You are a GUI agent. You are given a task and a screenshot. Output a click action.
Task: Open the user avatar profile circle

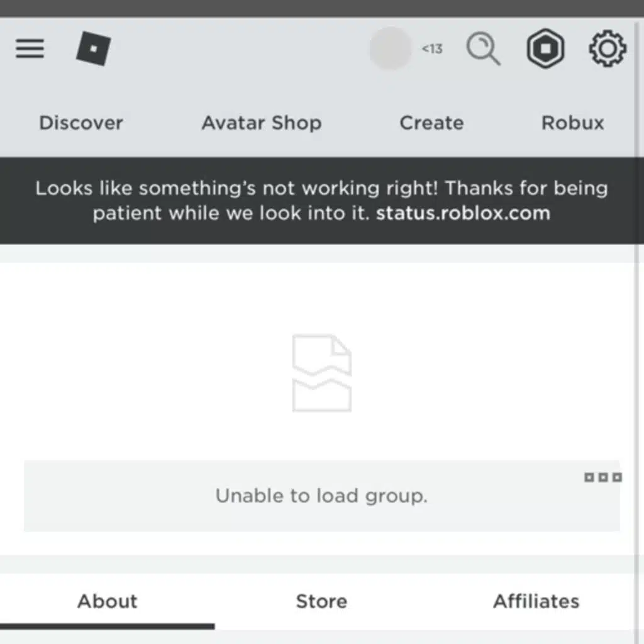pyautogui.click(x=390, y=48)
